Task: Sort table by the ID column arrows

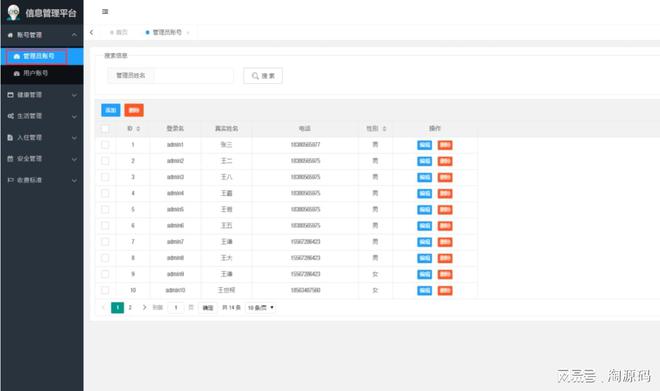Action: (x=138, y=129)
